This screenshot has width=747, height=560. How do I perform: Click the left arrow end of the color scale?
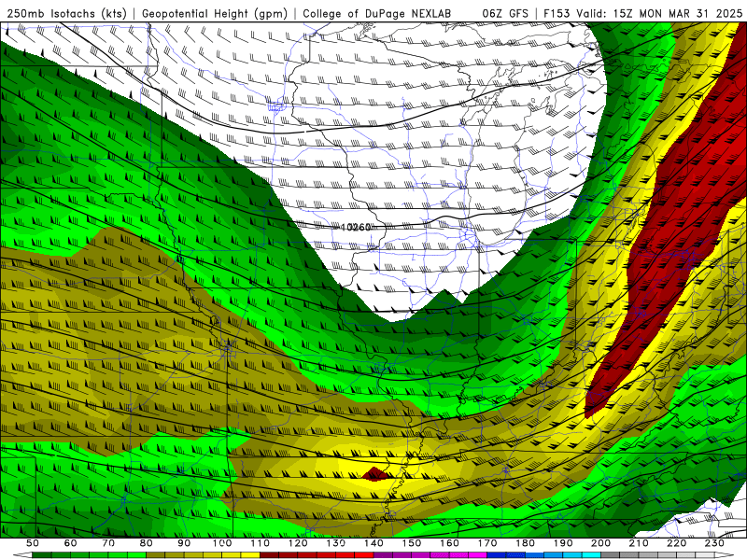[22, 555]
